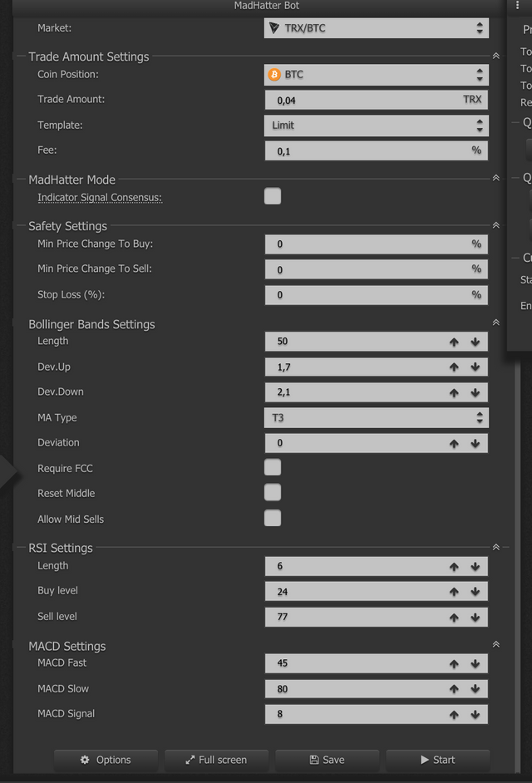This screenshot has width=532, height=783.
Task: Click the Indicator Signal Consensus label
Action: tap(100, 198)
